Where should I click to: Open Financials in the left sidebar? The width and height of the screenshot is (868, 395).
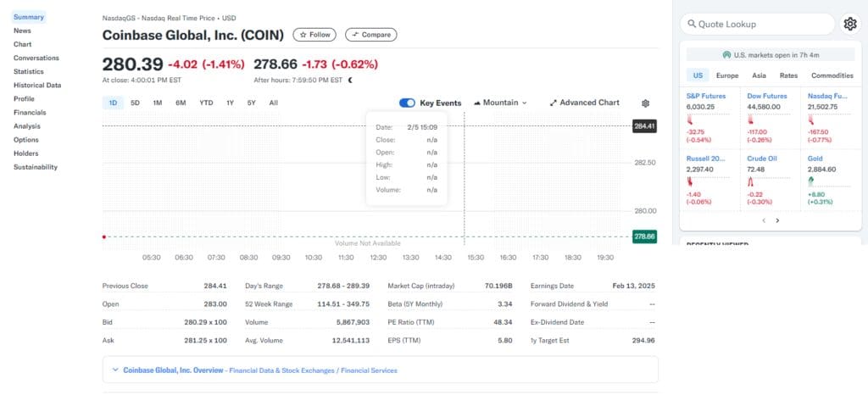point(30,112)
